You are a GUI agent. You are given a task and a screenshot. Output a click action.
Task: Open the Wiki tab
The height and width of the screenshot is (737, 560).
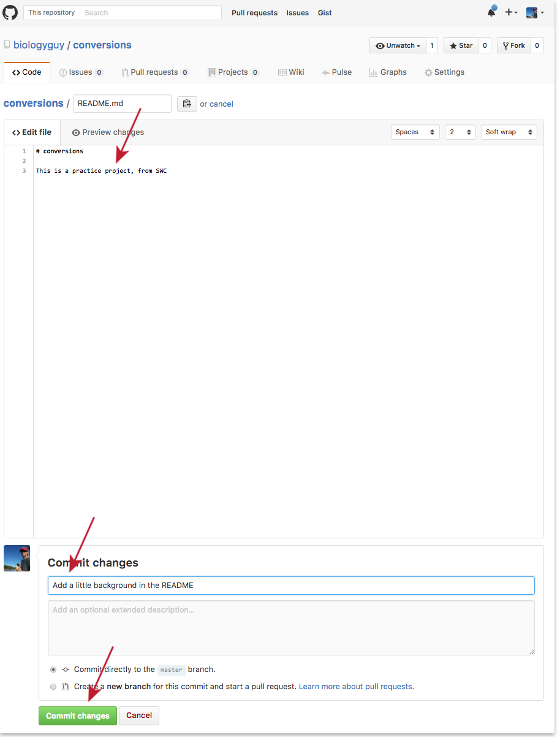point(291,72)
